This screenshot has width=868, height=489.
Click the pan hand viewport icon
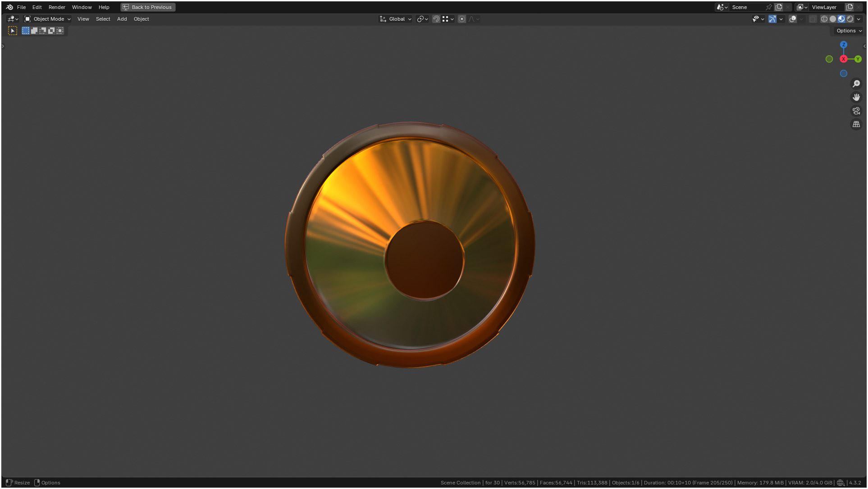tap(856, 97)
